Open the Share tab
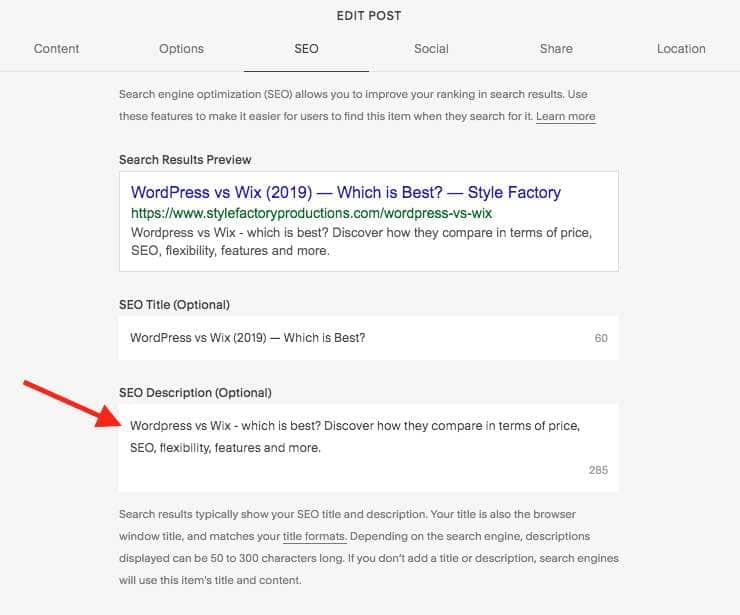This screenshot has width=740, height=615. (556, 49)
